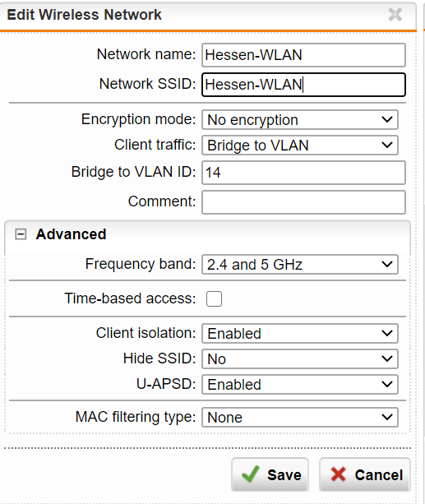Click the Bridge to VLAN ID field
Screen dimensions: 425x504
(x=303, y=173)
